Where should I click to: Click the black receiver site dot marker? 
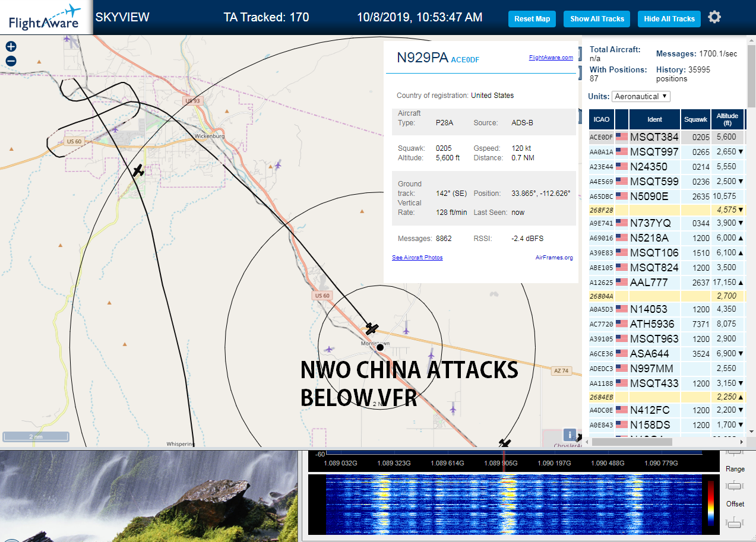[380, 347]
